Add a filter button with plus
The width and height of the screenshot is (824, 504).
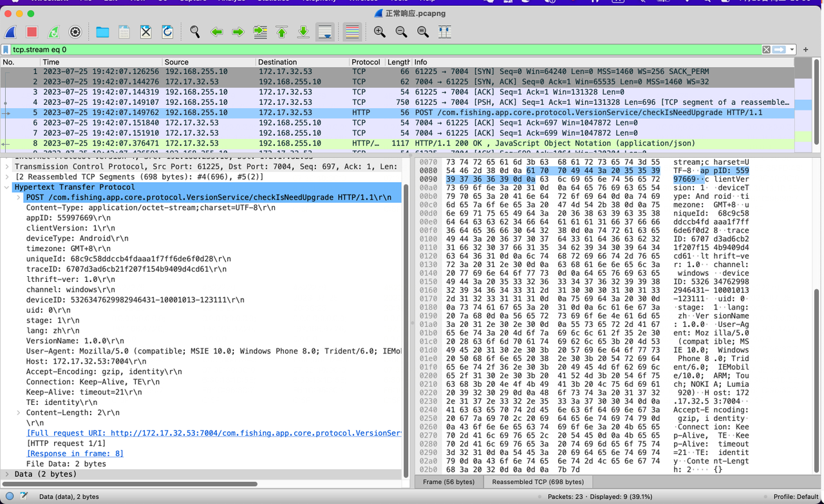click(x=805, y=50)
